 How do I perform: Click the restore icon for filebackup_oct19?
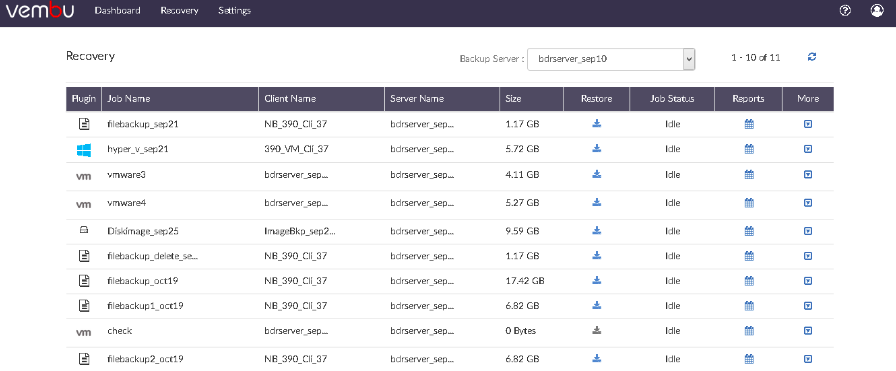597,280
